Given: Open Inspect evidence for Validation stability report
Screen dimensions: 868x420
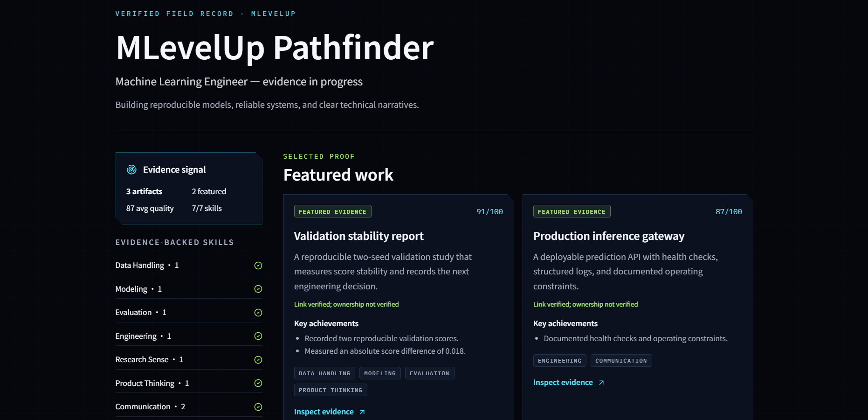Looking at the screenshot, I should coord(329,412).
